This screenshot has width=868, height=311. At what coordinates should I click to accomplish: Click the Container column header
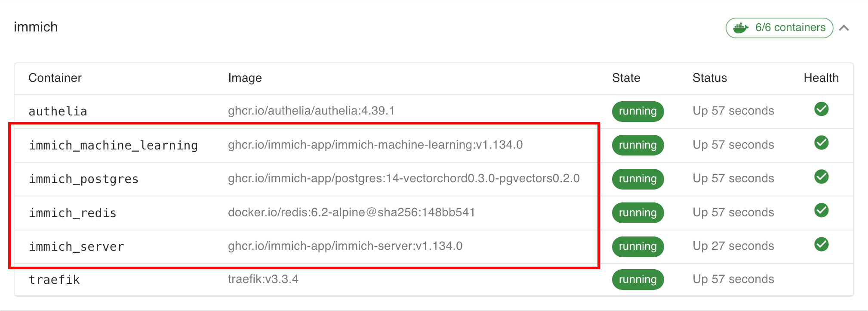coord(55,78)
